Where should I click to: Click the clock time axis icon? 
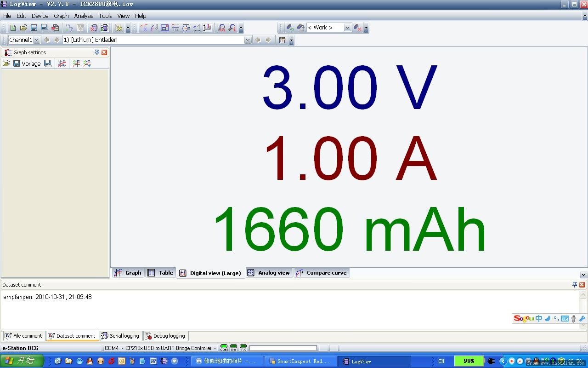[186, 28]
